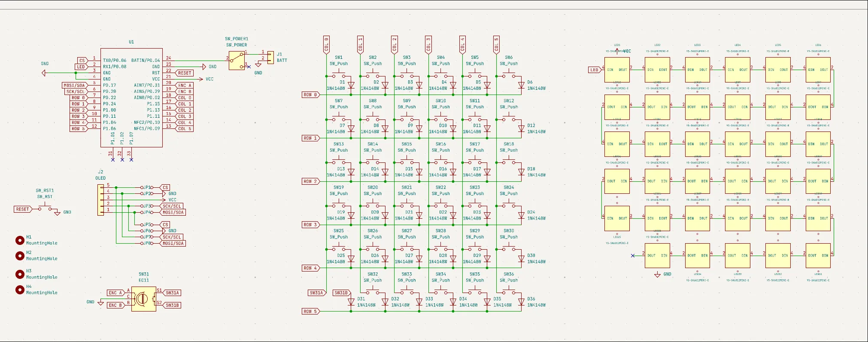
Task: Select the MOSI/SDA label on U1 pin 5
Action: point(75,85)
